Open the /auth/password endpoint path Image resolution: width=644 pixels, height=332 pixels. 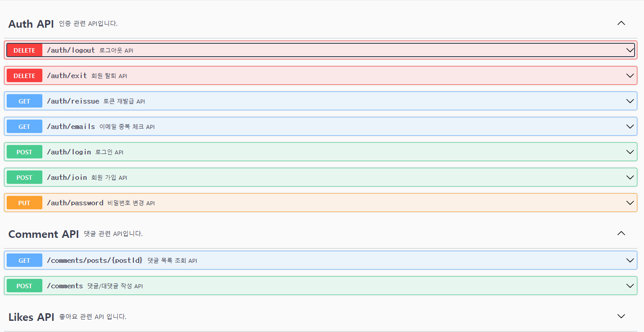(75, 203)
